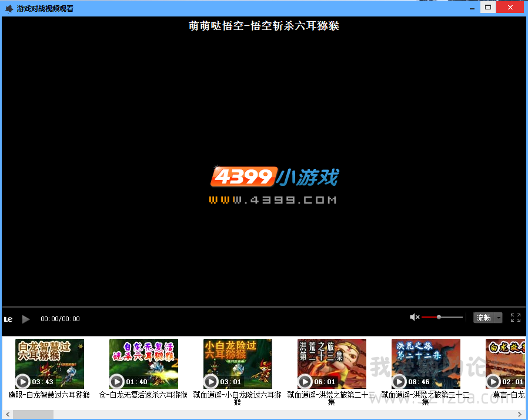Minimize the 游戏对战视频观看 window

tap(472, 8)
